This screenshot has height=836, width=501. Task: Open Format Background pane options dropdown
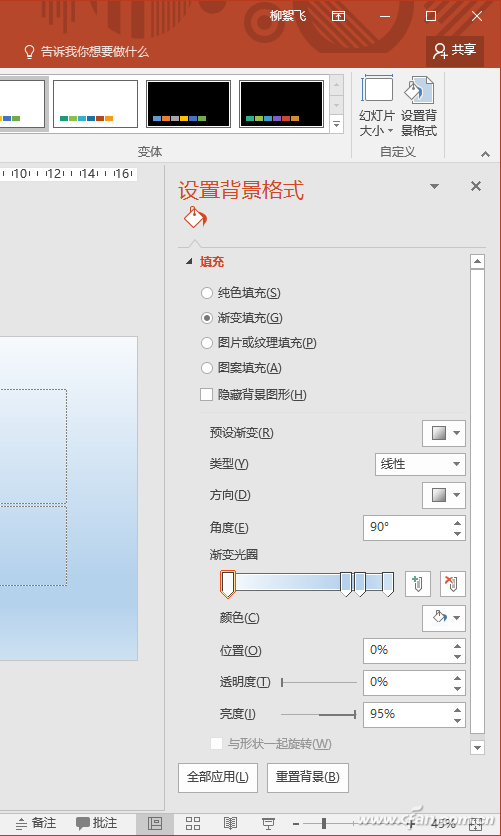click(434, 186)
